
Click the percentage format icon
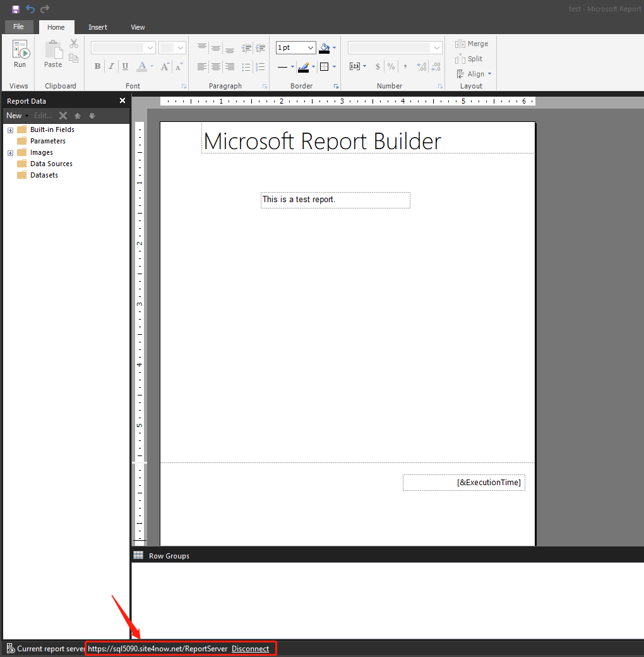click(x=391, y=66)
